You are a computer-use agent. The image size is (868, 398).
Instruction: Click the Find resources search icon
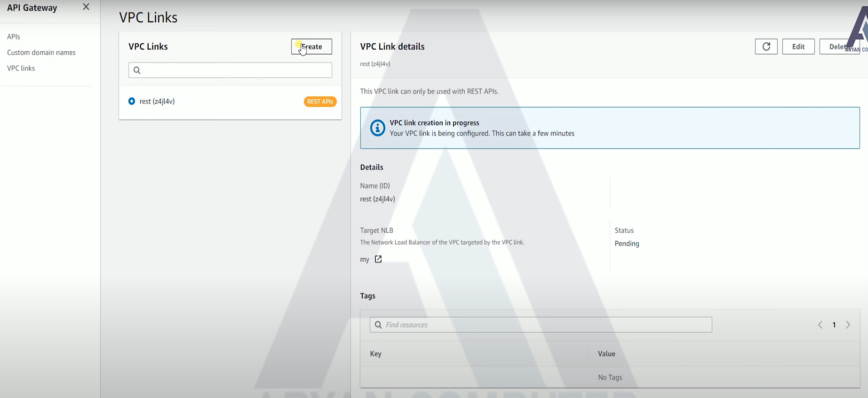pos(378,325)
